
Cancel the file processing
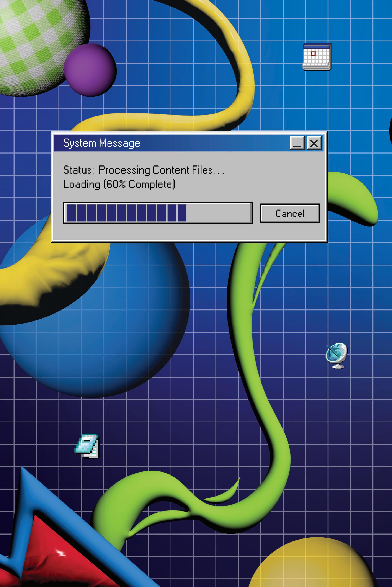point(290,213)
